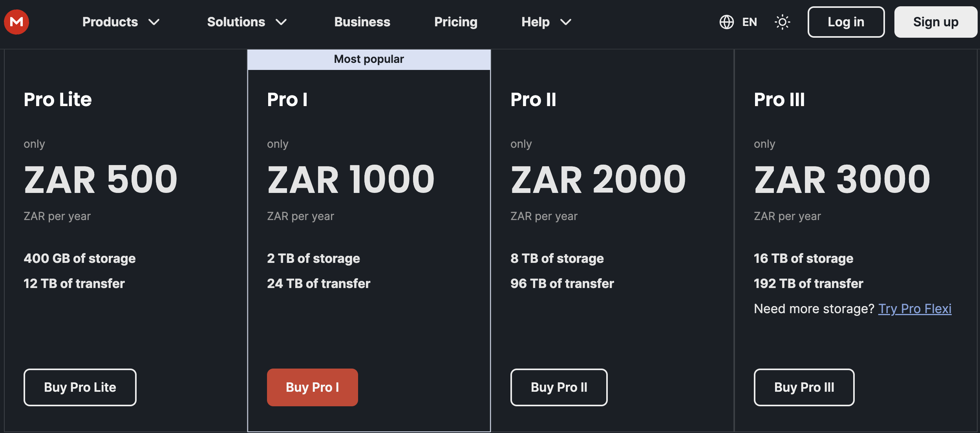980x433 pixels.
Task: Click the globe language icon
Action: [726, 22]
